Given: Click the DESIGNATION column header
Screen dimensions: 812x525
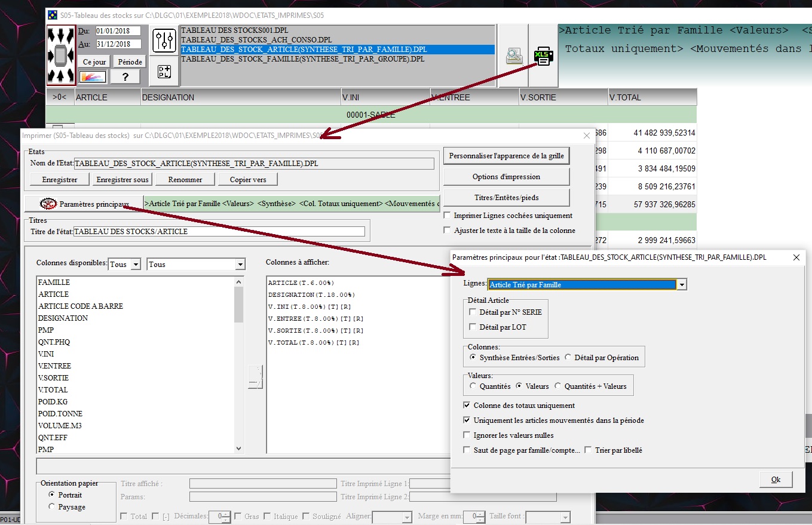Looking at the screenshot, I should pyautogui.click(x=240, y=97).
